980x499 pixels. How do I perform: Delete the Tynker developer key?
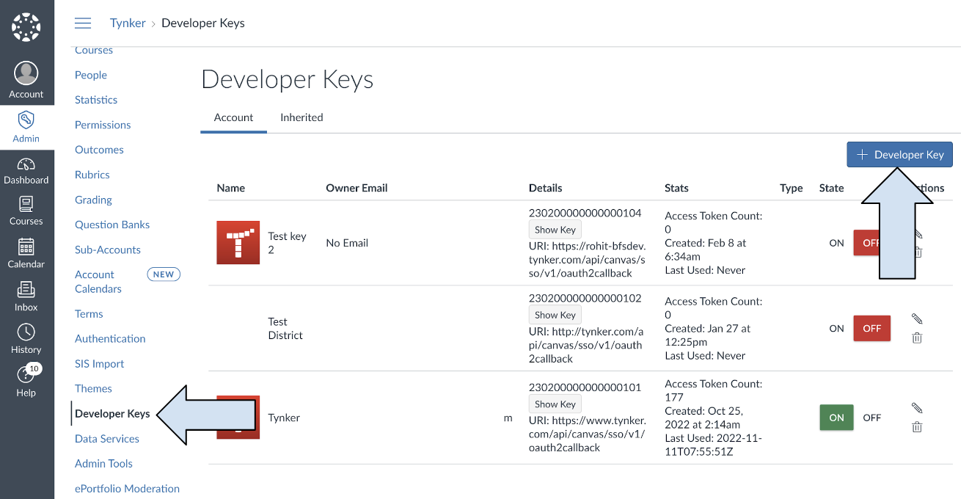tap(916, 427)
